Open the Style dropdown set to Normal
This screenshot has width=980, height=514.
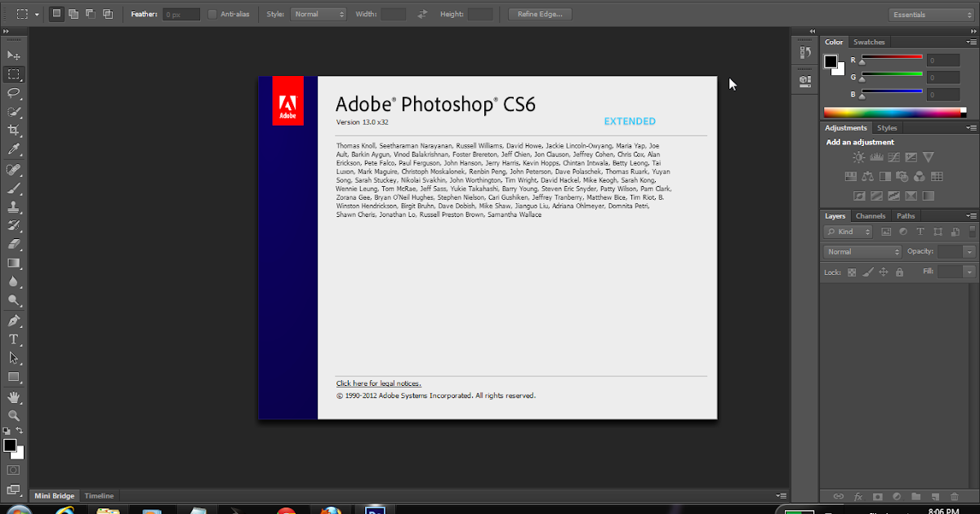[x=318, y=14]
